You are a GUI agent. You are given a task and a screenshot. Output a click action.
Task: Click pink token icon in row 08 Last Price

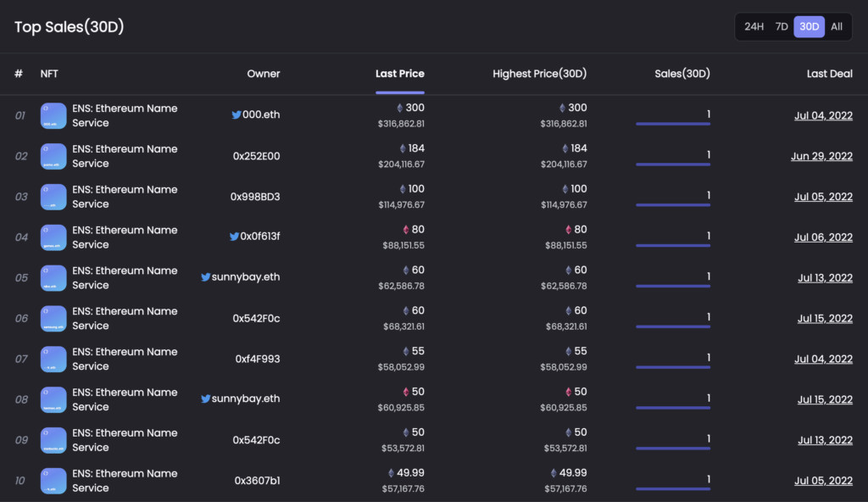(406, 392)
